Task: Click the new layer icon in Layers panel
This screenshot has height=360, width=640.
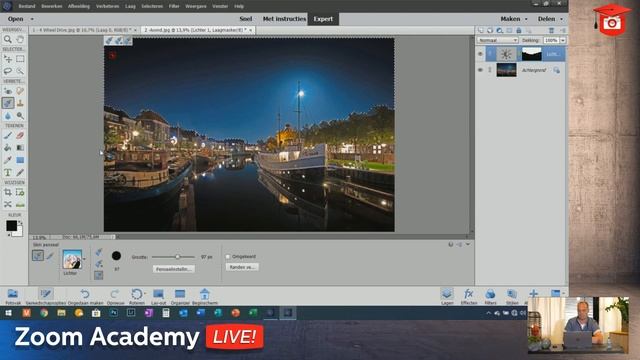Action: [x=480, y=31]
